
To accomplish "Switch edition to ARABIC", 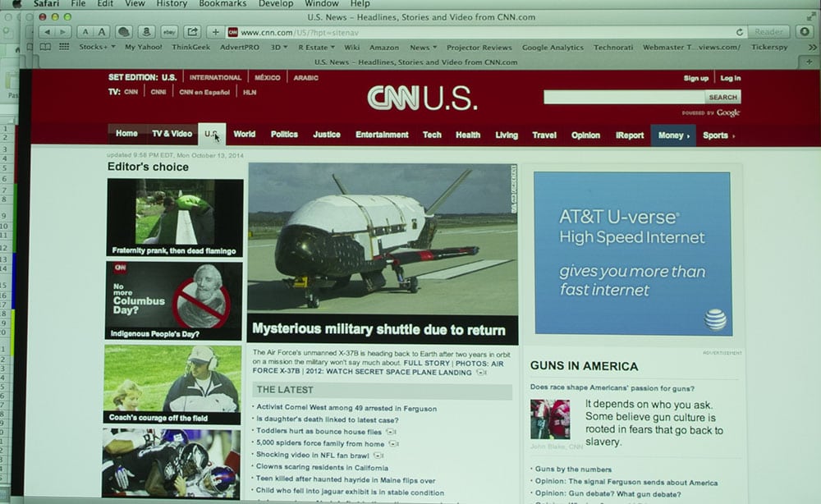I will tap(305, 77).
